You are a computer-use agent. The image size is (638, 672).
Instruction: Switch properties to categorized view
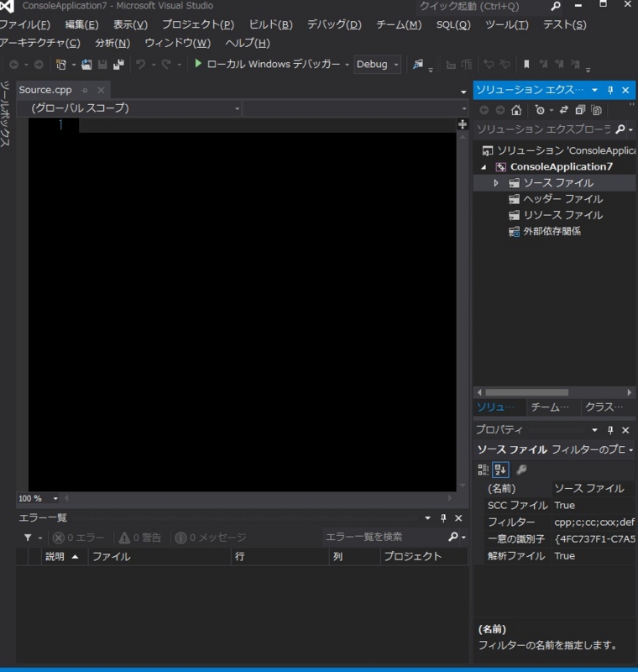tap(483, 470)
